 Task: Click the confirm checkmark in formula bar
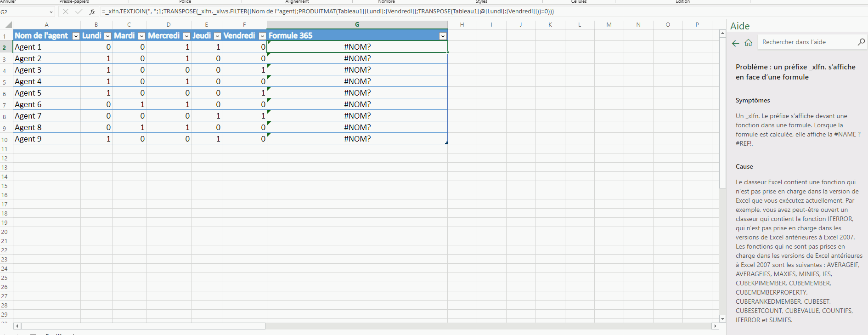(x=79, y=11)
